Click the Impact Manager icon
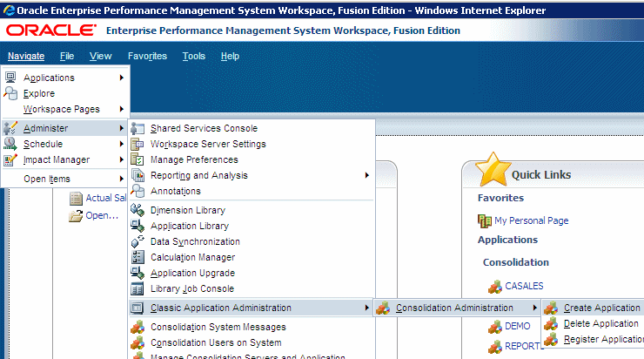Image resolution: width=644 pixels, height=359 pixels. click(10, 159)
